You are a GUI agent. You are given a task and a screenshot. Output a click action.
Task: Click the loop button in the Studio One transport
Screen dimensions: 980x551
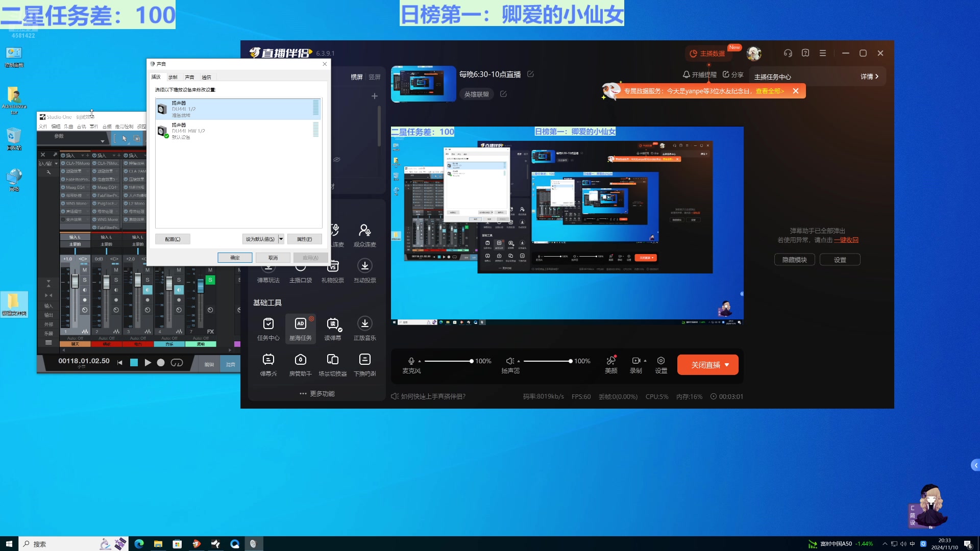[177, 363]
